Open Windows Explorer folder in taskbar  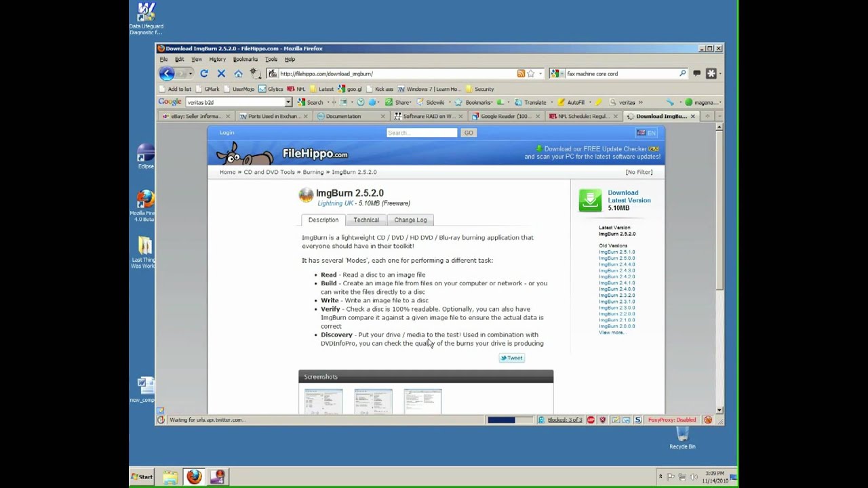[170, 477]
